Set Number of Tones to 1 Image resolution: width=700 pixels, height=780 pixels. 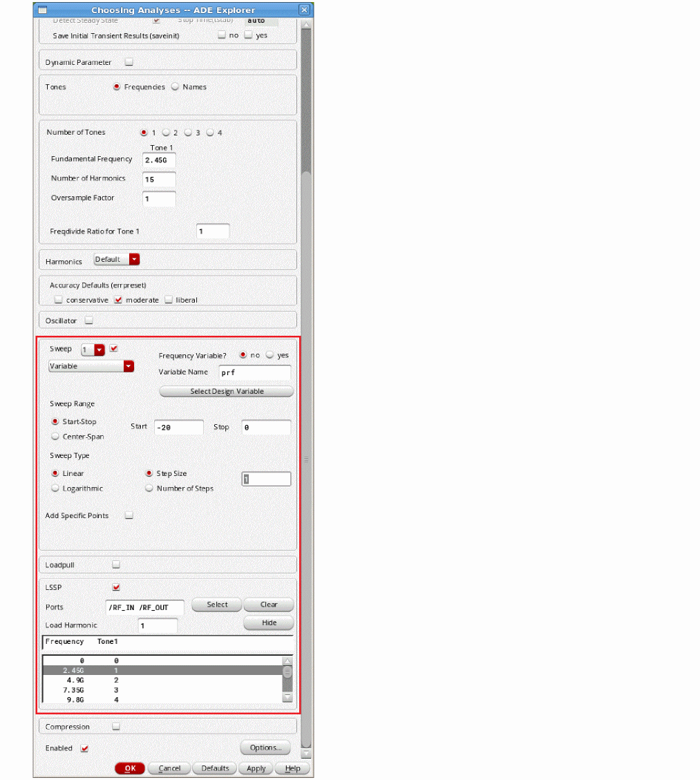[x=144, y=133]
